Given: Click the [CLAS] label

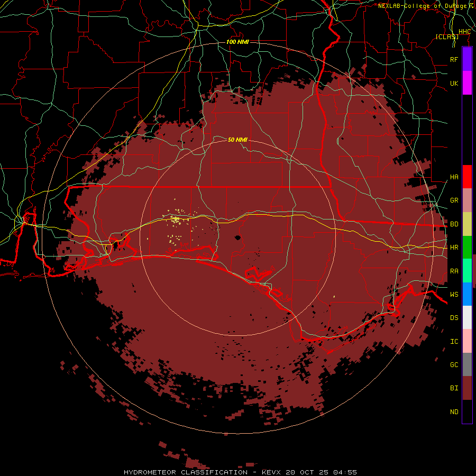Looking at the screenshot, I should pos(447,36).
